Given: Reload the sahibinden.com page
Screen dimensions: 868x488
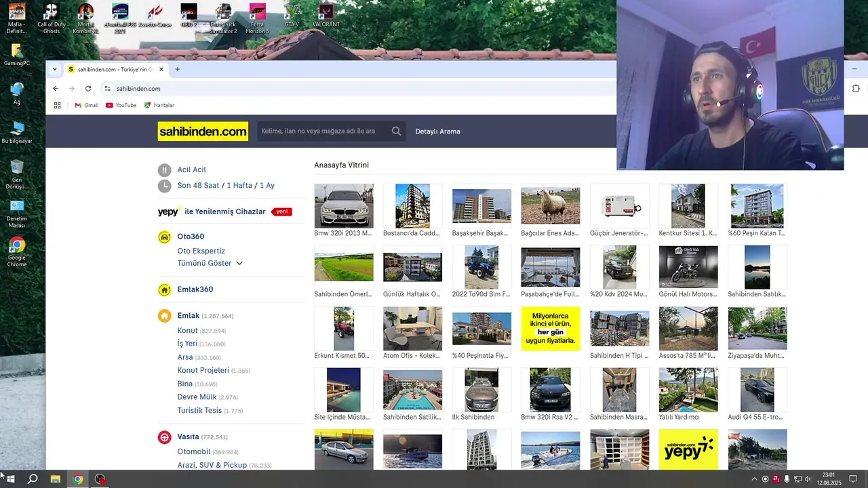Looking at the screenshot, I should (x=88, y=89).
